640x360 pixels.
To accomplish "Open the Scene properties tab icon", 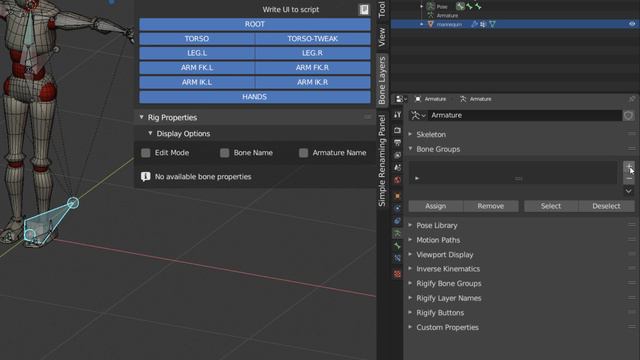I will pos(397,168).
